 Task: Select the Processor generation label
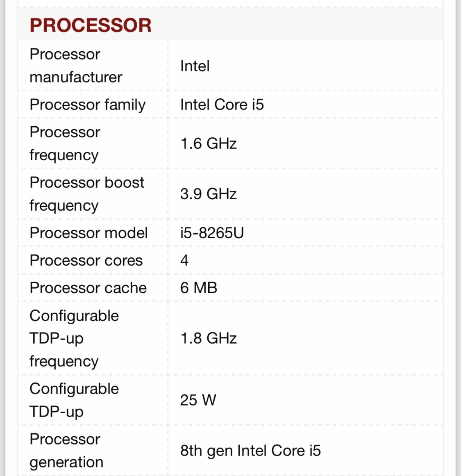66,451
